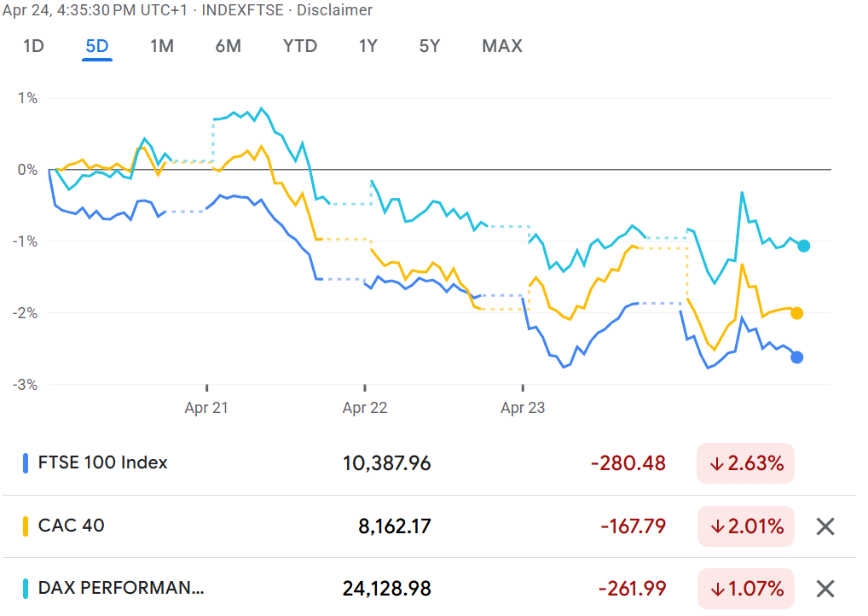Open the CAC 40 index row
This screenshot has width=868, height=616.
(x=72, y=526)
